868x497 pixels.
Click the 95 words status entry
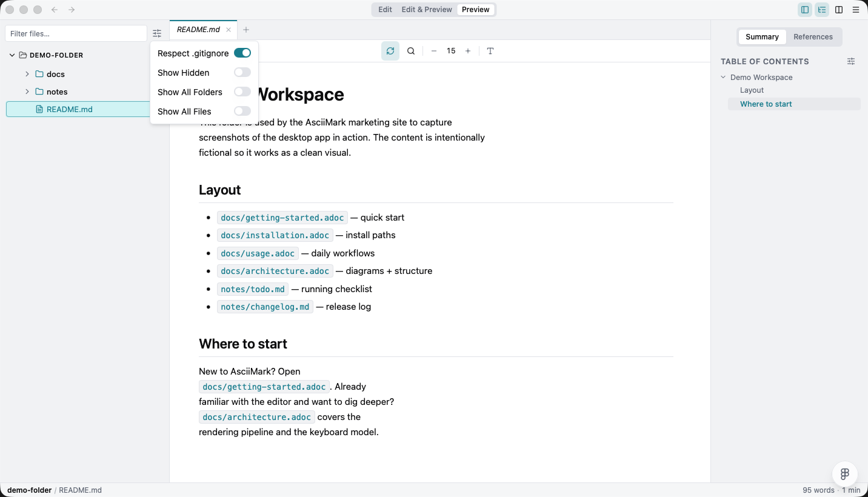818,490
